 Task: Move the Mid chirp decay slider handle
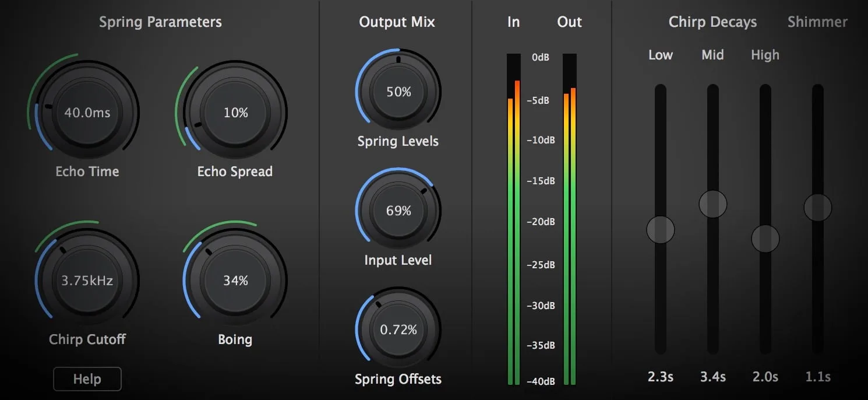[x=712, y=203]
